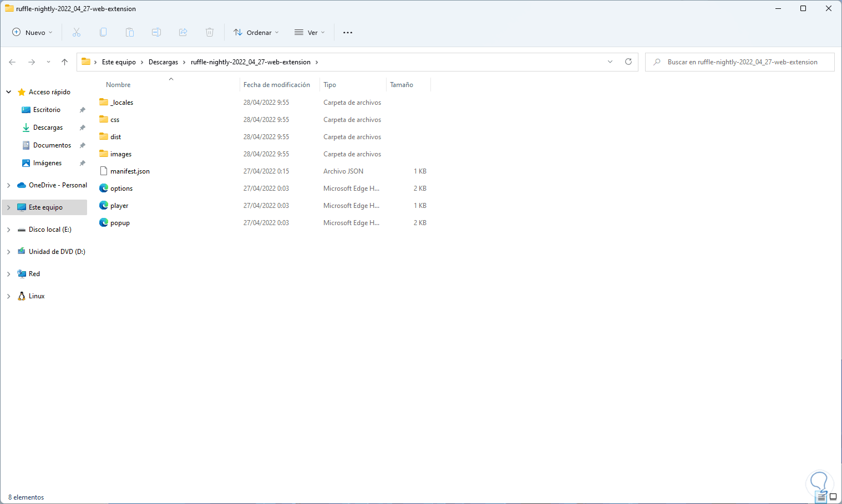
Task: Click the Paste clipboard icon
Action: 130,33
